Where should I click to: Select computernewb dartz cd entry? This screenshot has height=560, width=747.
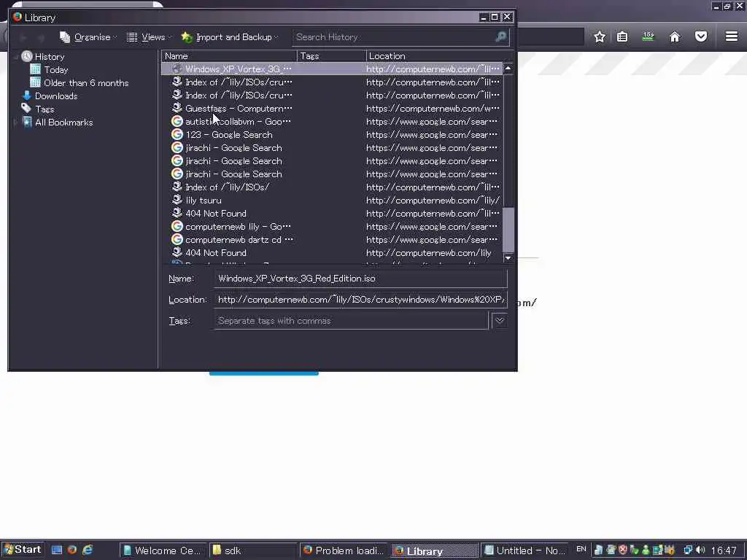332,239
